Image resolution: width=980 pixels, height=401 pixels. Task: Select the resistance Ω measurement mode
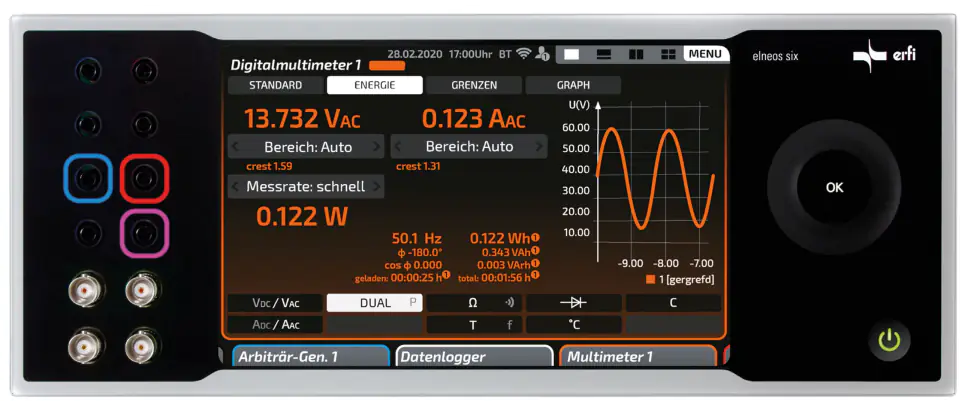click(x=474, y=303)
